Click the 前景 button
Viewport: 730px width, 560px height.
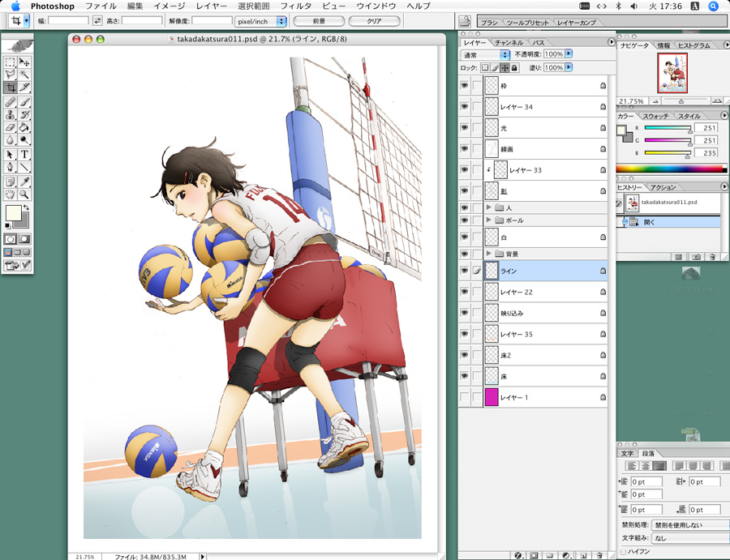point(319,21)
